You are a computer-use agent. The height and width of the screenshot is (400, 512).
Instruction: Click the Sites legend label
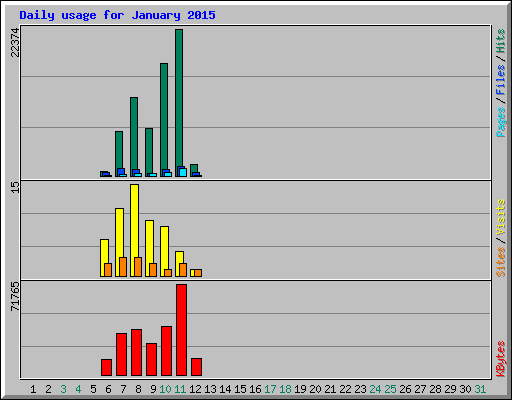tap(501, 262)
